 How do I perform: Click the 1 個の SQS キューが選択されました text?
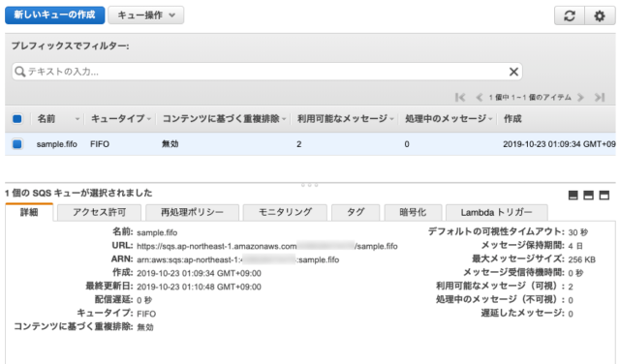coord(78,193)
